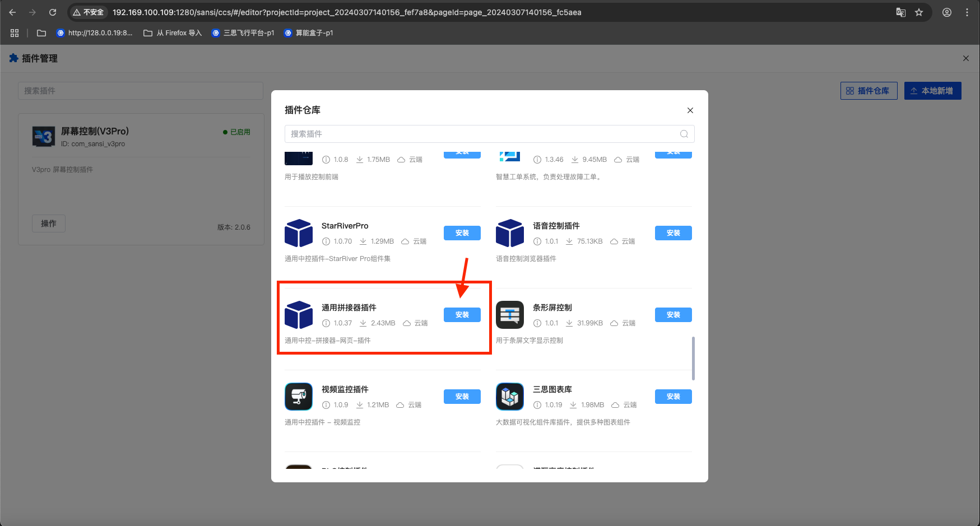Go back in browser history
The height and width of the screenshot is (526, 980).
[12, 12]
